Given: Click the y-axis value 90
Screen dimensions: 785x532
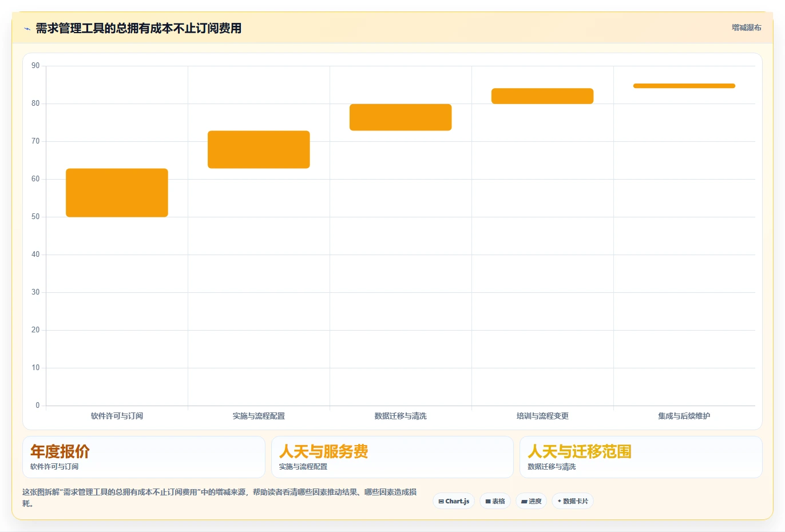Looking at the screenshot, I should coord(35,66).
